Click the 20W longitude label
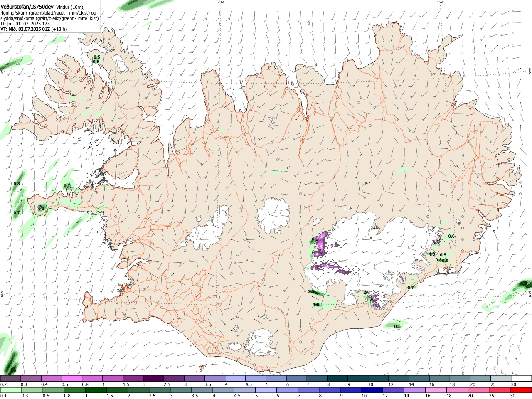532x399 pixels. 221,2
